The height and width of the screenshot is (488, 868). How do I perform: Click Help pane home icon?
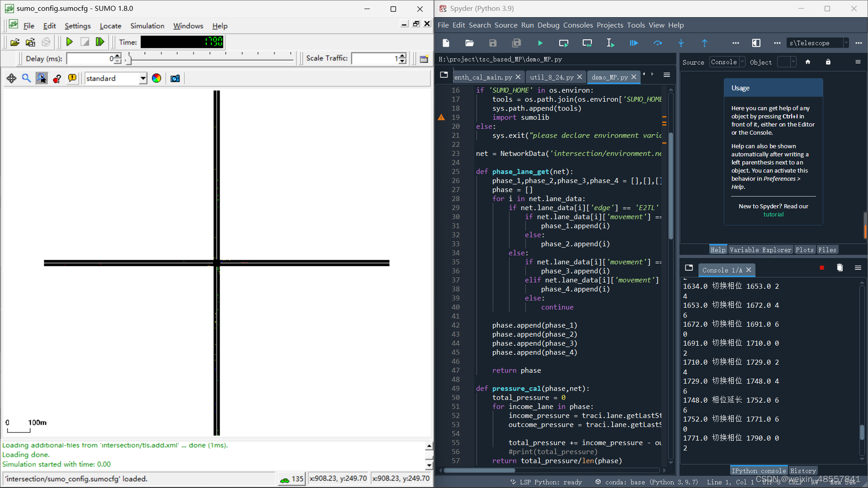(x=808, y=62)
